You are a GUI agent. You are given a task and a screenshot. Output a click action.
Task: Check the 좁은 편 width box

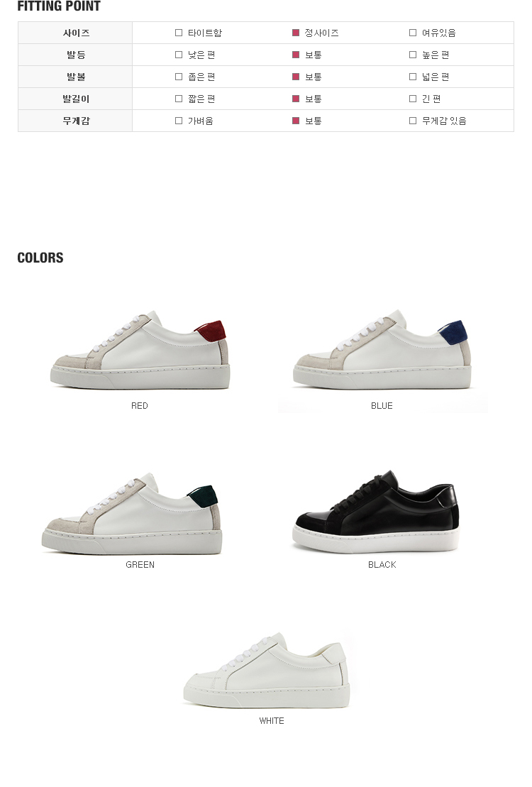tap(179, 77)
